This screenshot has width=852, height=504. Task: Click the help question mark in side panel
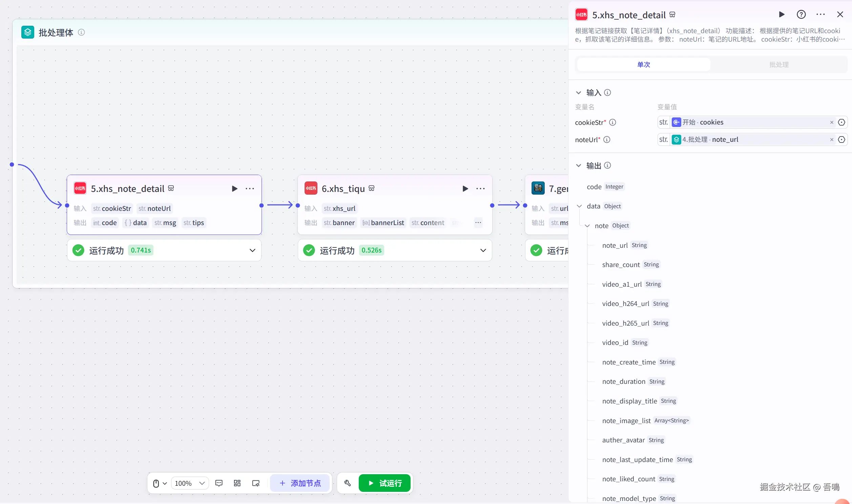pyautogui.click(x=801, y=14)
